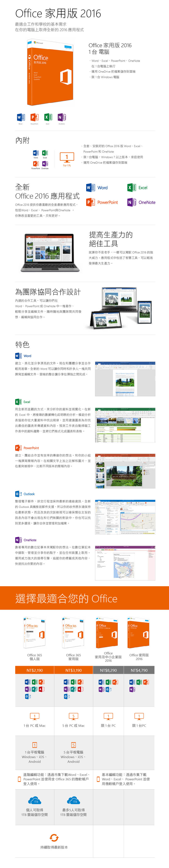Click the 選擇最適合您的 Office orange banner
The height and width of the screenshot is (868, 169).
click(x=84, y=598)
